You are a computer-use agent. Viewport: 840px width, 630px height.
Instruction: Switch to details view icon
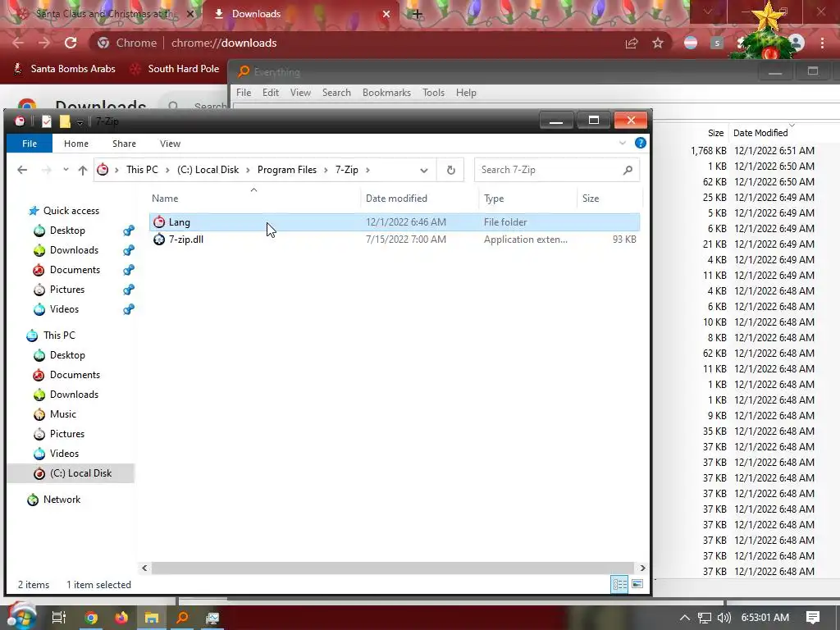(619, 584)
